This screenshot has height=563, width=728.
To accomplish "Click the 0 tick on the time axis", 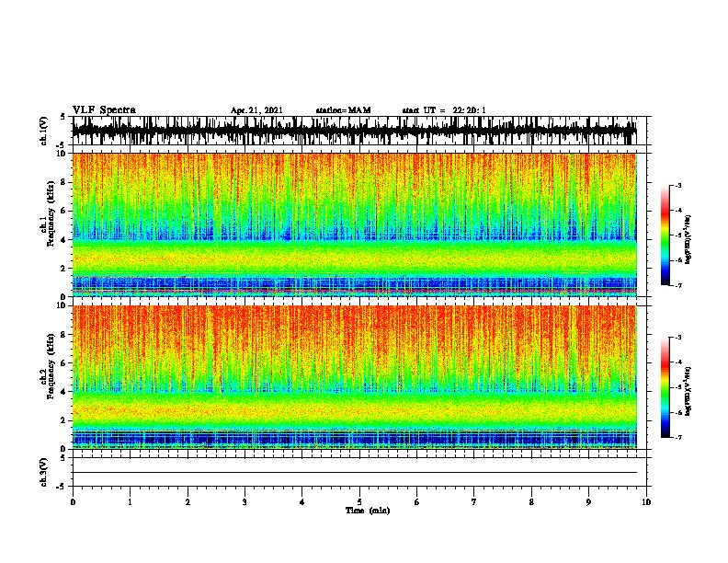I will click(x=73, y=502).
